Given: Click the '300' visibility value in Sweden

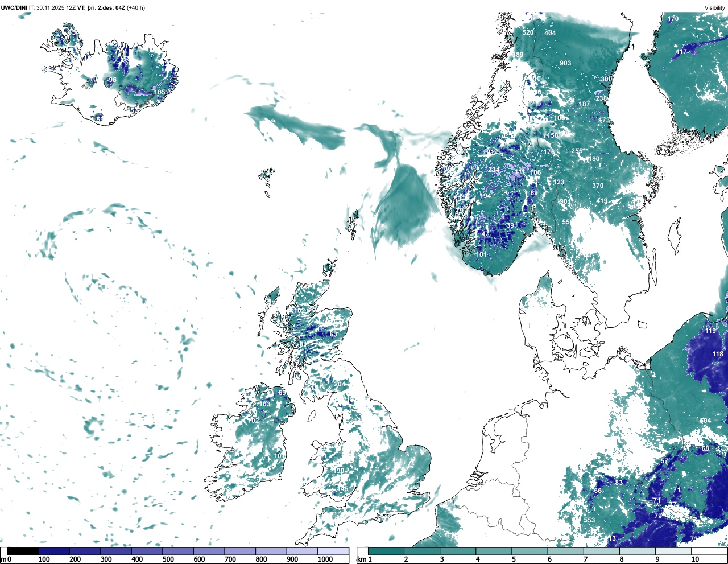Looking at the screenshot, I should tap(607, 80).
